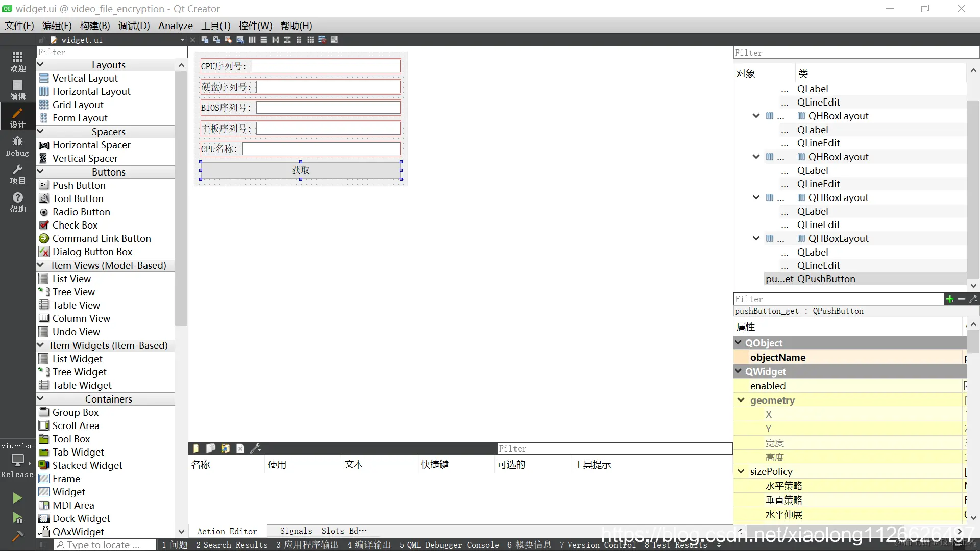Click the Build hammer icon

coord(17,536)
